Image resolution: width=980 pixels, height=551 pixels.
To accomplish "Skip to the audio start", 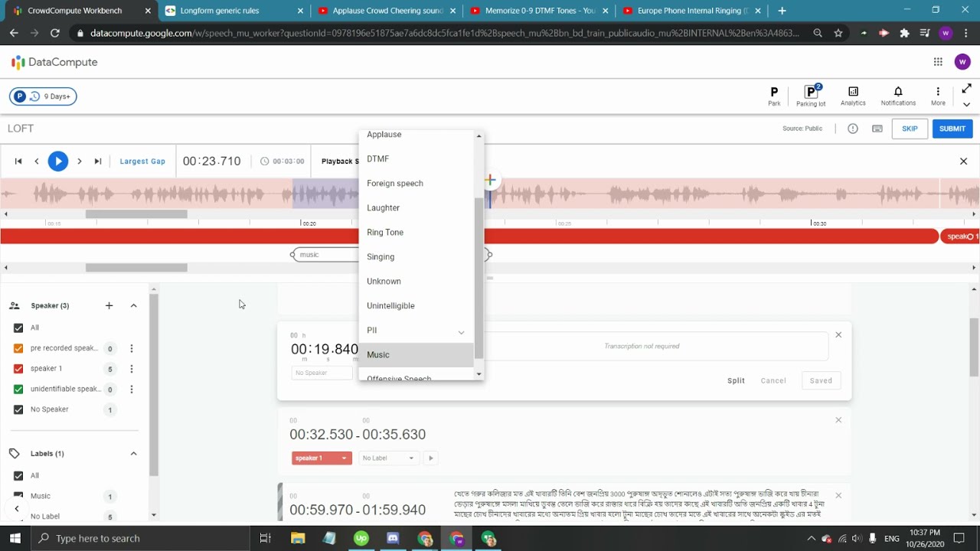I will click(18, 161).
